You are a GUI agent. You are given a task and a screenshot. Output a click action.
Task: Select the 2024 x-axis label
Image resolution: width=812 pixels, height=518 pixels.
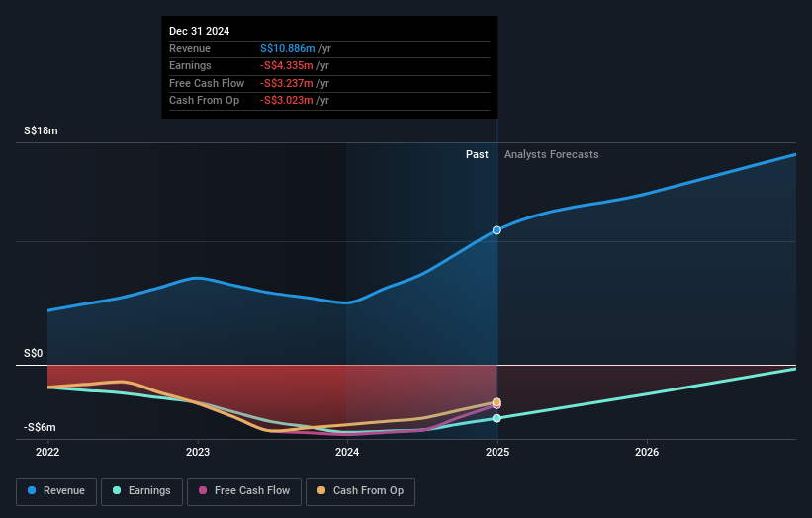pyautogui.click(x=347, y=452)
